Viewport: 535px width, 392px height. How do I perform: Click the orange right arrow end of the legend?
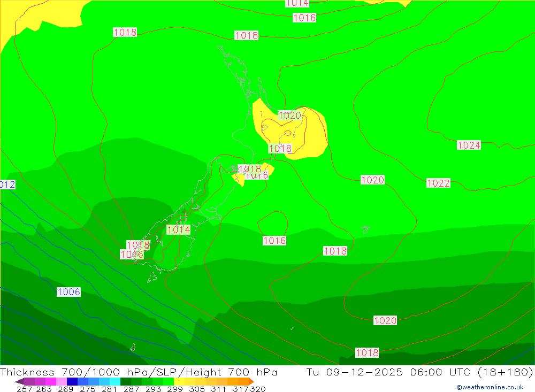click(251, 381)
